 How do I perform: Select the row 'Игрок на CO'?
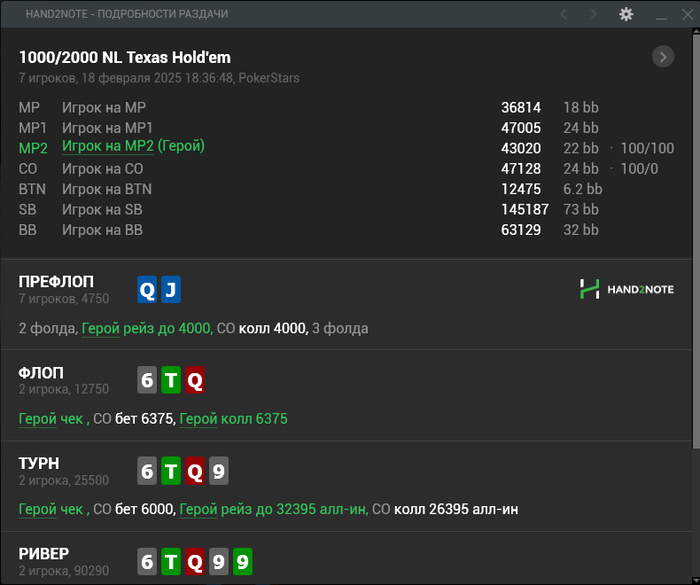pos(346,169)
